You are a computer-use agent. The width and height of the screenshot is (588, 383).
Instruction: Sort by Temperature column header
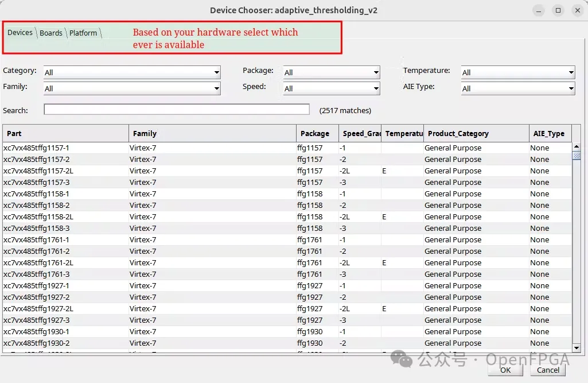(402, 133)
